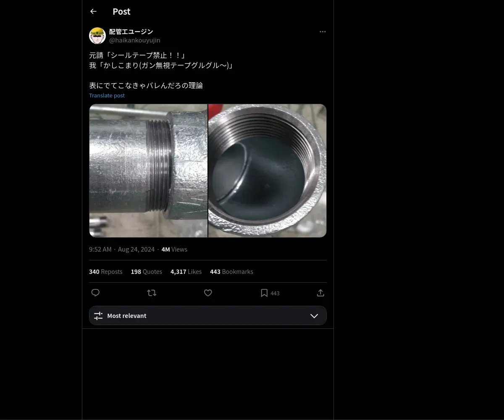Like the post with heart icon
The height and width of the screenshot is (420, 504).
(x=208, y=293)
